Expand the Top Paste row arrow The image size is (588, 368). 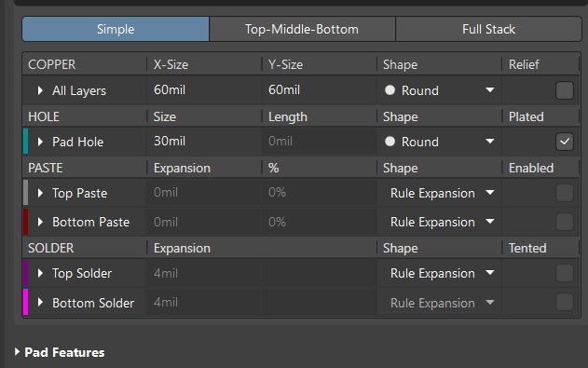click(40, 193)
